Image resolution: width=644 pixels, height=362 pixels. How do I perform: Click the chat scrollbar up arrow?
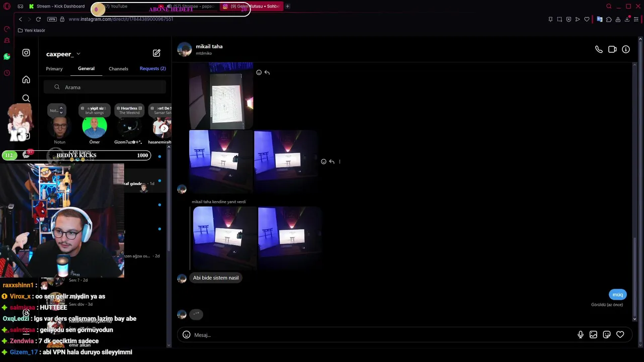tap(634, 65)
